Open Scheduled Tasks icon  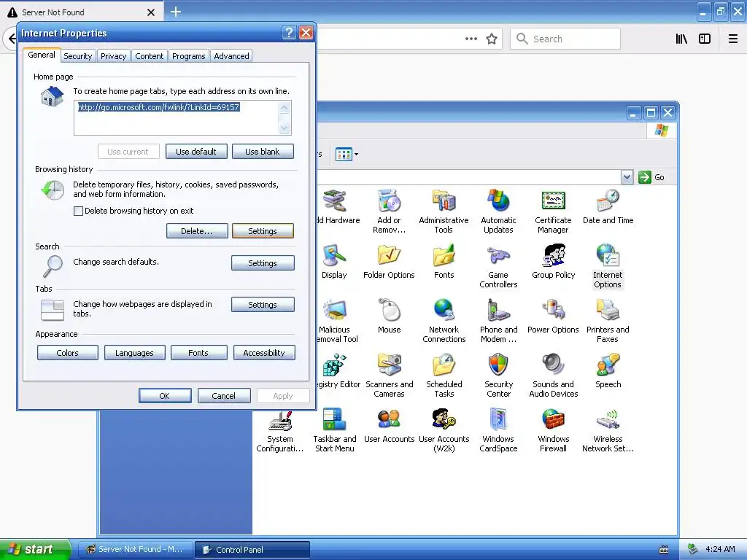tap(444, 376)
